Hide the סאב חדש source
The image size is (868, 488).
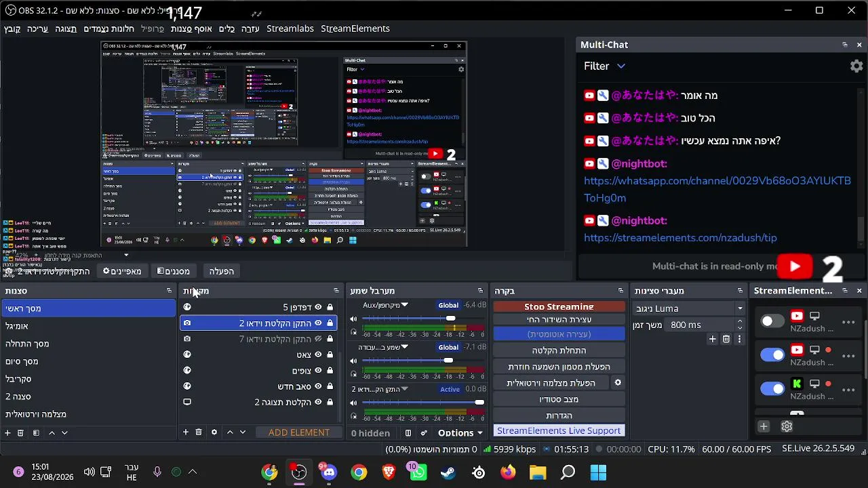[x=318, y=386]
